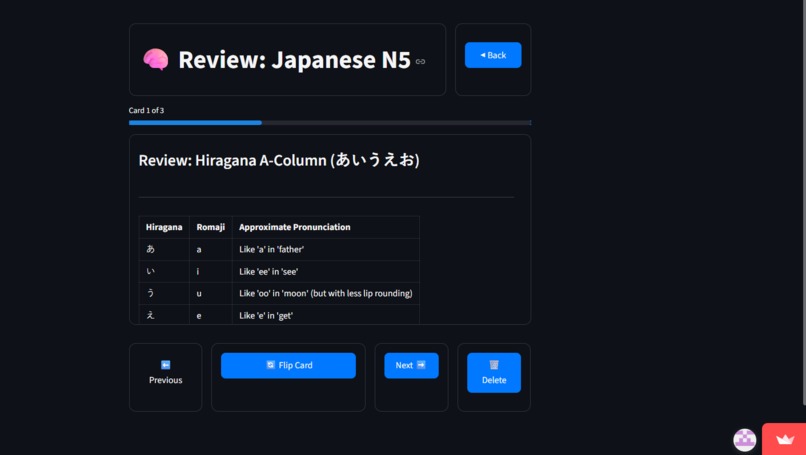Click the romaji 'u' cell

(211, 294)
